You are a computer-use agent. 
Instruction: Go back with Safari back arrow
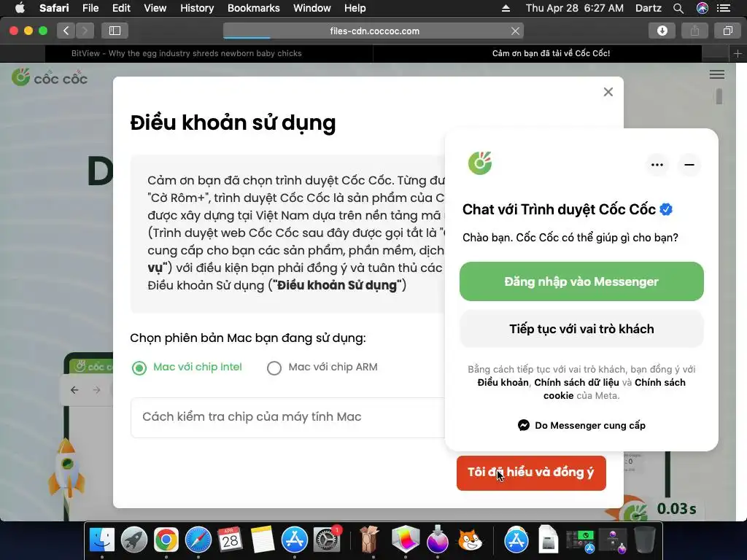pos(66,31)
